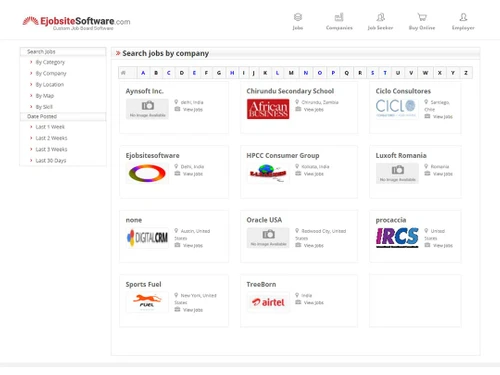
Task: Filter companies by letter L
Action: tap(277, 73)
